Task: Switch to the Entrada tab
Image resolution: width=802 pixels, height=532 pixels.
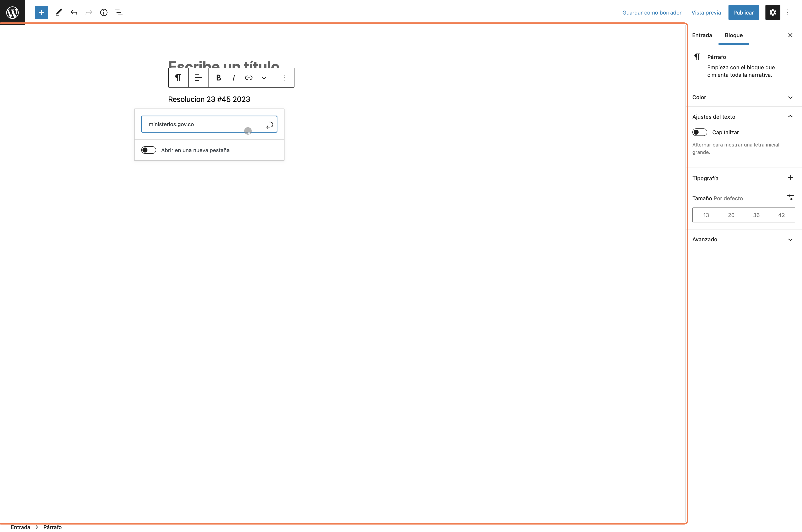Action: (702, 35)
